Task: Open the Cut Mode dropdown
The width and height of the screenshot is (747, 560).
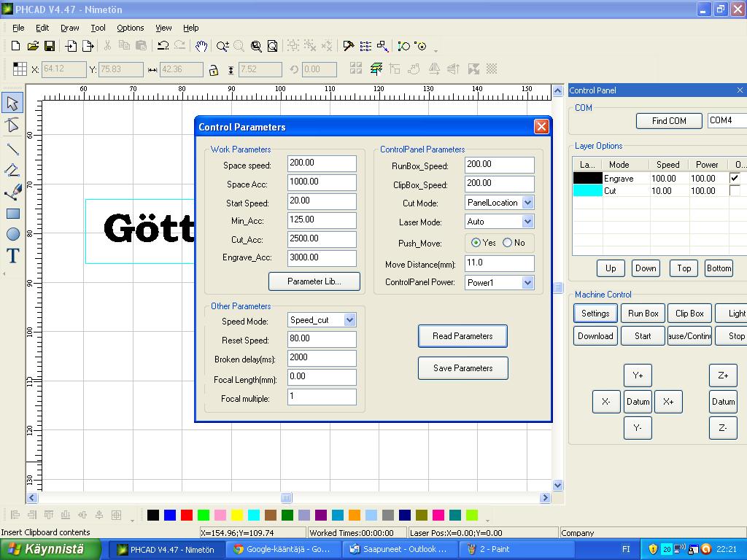Action: [x=527, y=203]
